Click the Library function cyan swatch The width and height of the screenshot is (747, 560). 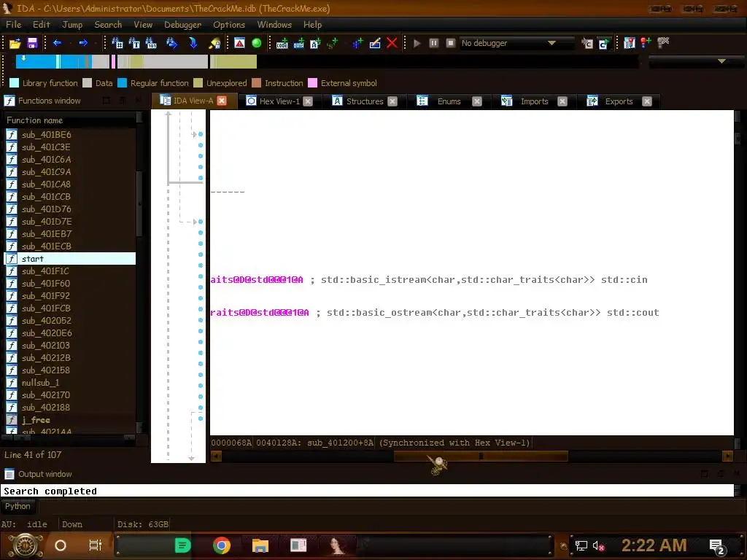15,83
